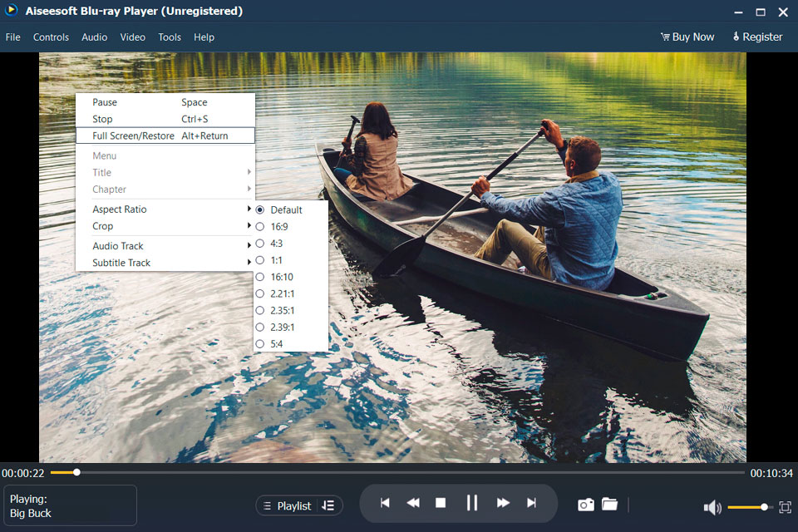Viewport: 798px width, 532px height.
Task: Adjust the volume slider
Action: tap(750, 507)
